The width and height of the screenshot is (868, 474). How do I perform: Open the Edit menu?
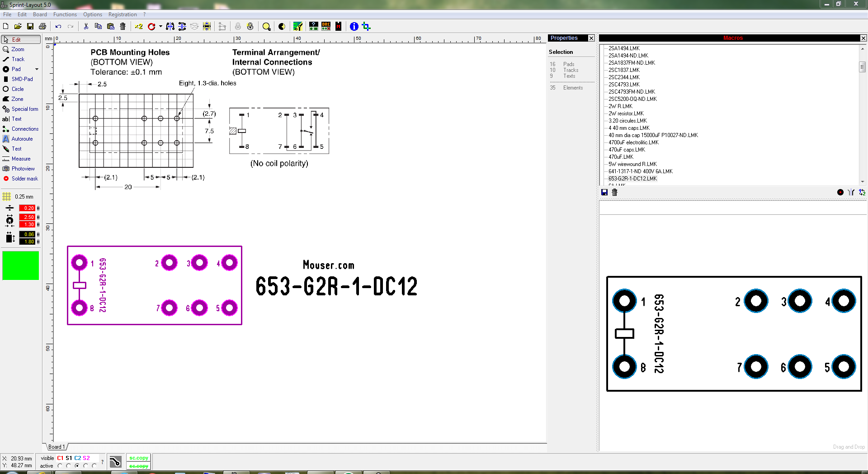click(22, 14)
